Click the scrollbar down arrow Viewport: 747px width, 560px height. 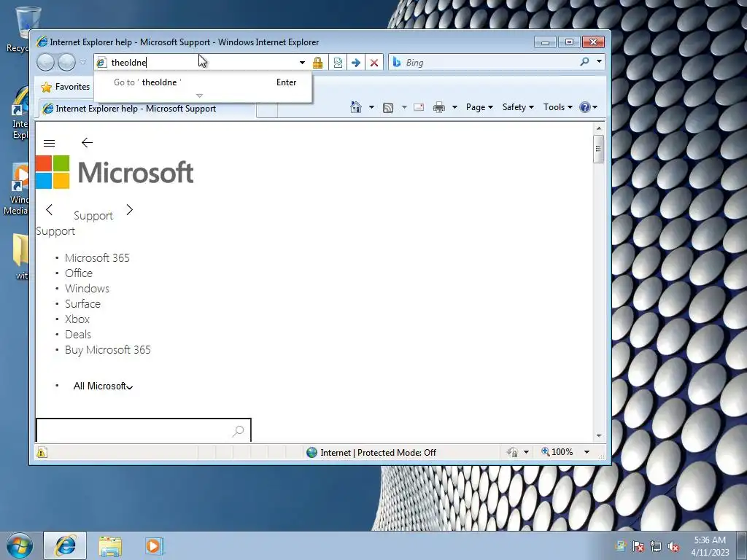tap(599, 436)
